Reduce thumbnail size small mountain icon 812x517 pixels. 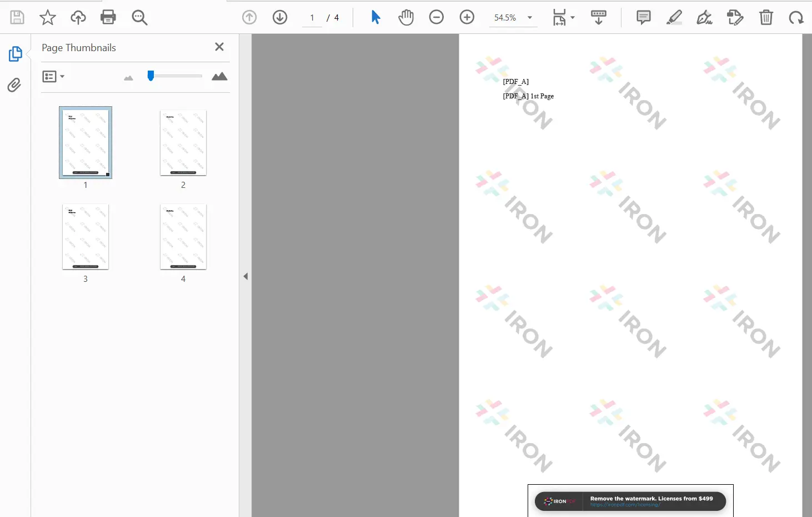pos(128,78)
